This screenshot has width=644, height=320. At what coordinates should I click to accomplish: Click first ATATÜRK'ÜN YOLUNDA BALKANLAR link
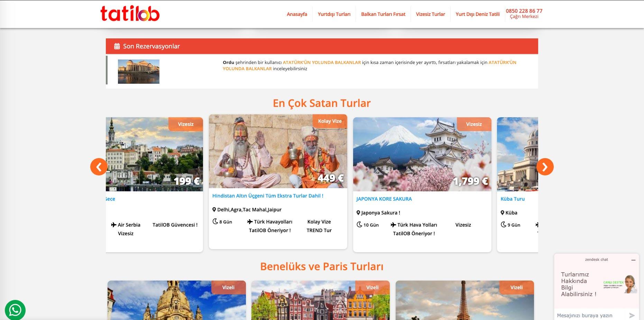322,63
